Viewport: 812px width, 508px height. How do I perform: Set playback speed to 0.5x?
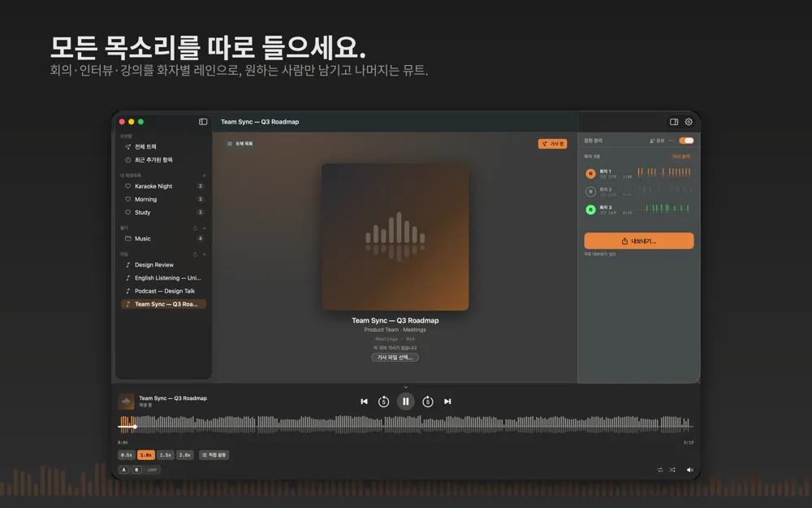(x=127, y=454)
